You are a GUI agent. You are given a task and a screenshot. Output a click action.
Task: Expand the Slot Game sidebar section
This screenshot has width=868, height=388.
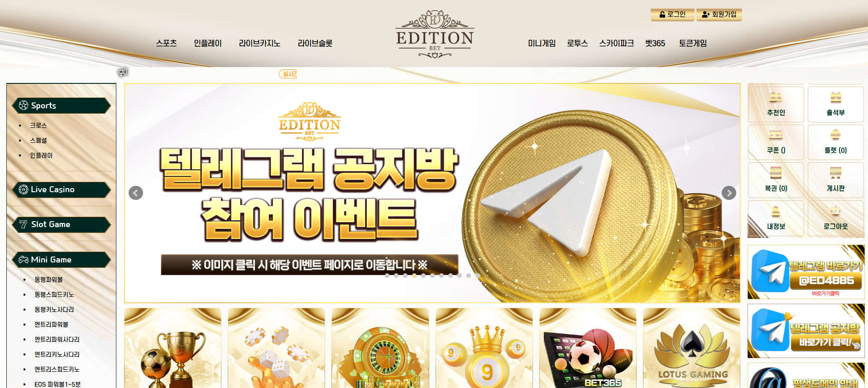click(61, 224)
